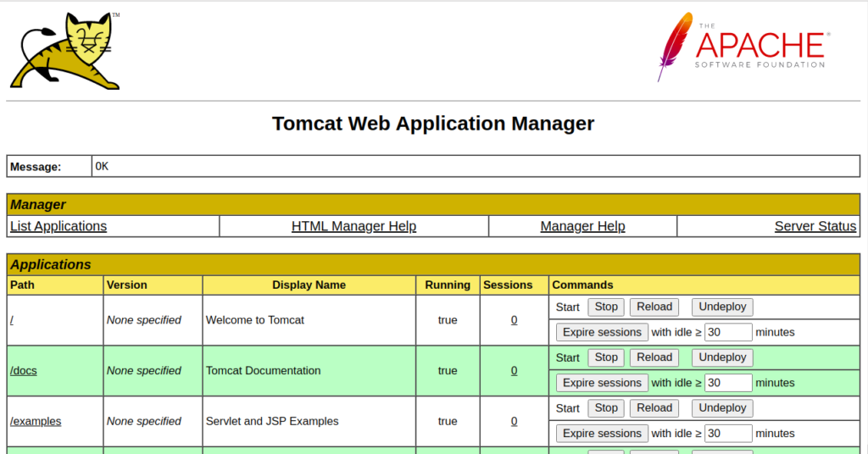Click the Tomcat Documentation display name
Image resolution: width=868 pixels, height=454 pixels.
click(263, 370)
